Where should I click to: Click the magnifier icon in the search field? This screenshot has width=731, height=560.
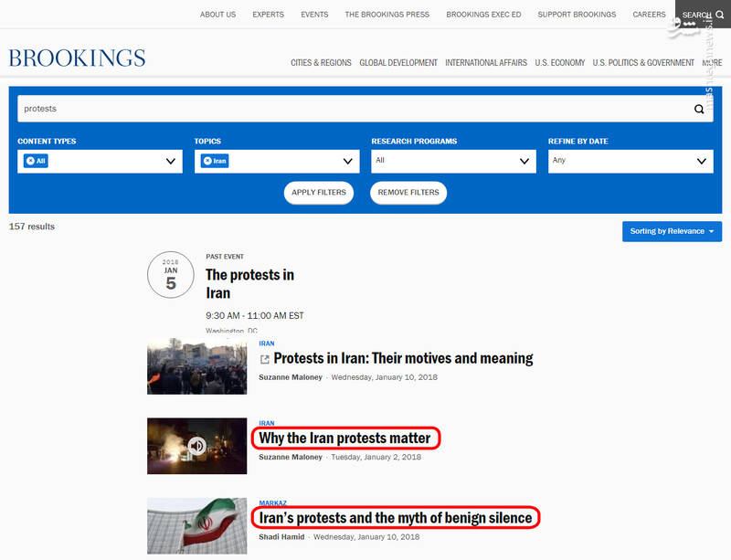point(699,109)
